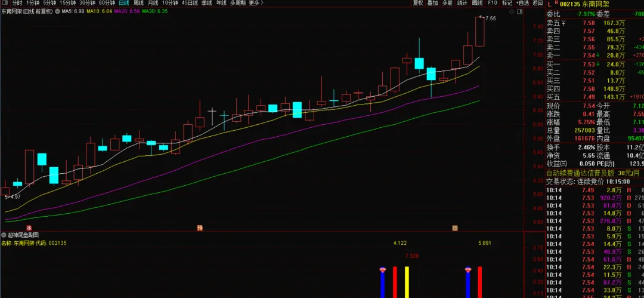644x298 pixels.
Task: Click the 卖一 price 7.54
Action: 589,56
